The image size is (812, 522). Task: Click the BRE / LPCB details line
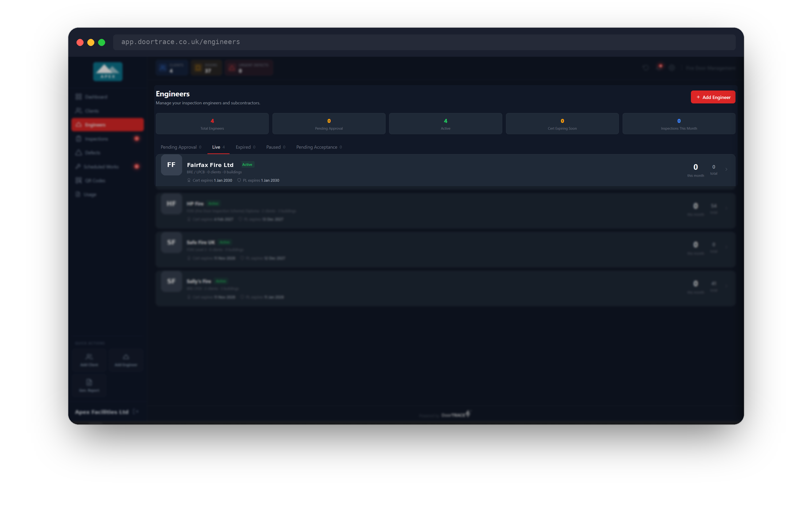coord(214,172)
